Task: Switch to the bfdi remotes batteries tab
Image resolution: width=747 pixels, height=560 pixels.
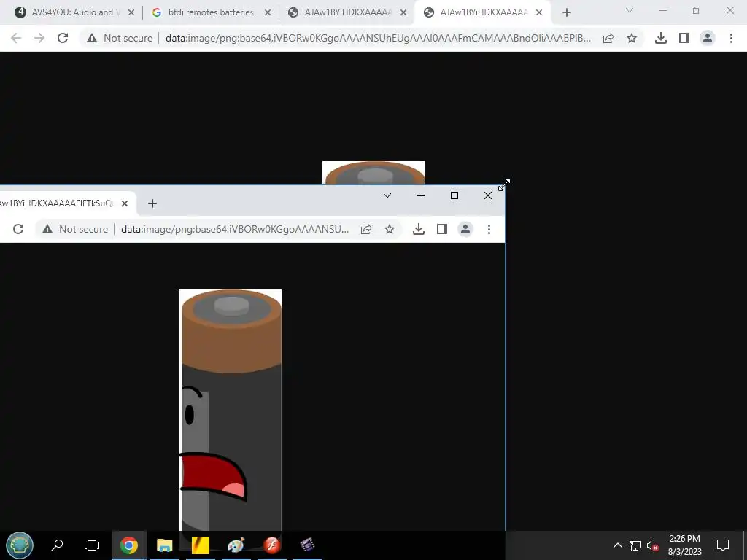Action: coord(211,12)
